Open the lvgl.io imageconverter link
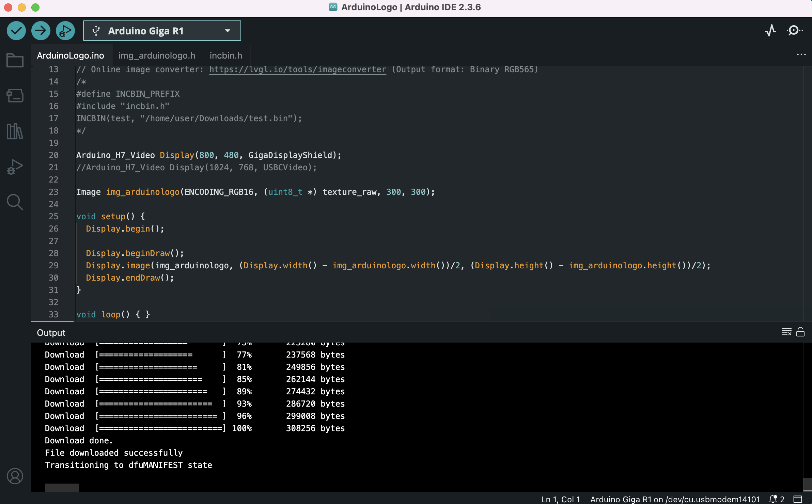This screenshot has height=504, width=812. [297, 69]
